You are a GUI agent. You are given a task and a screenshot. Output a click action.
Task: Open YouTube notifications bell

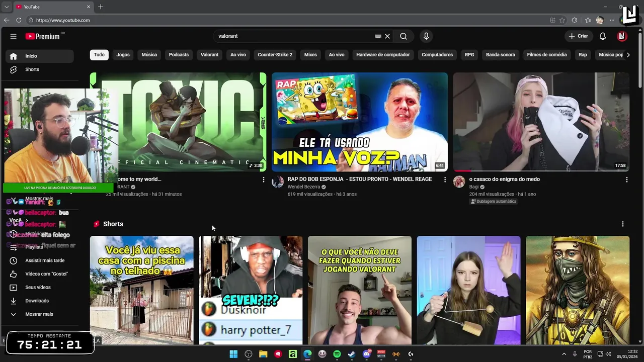tap(603, 36)
